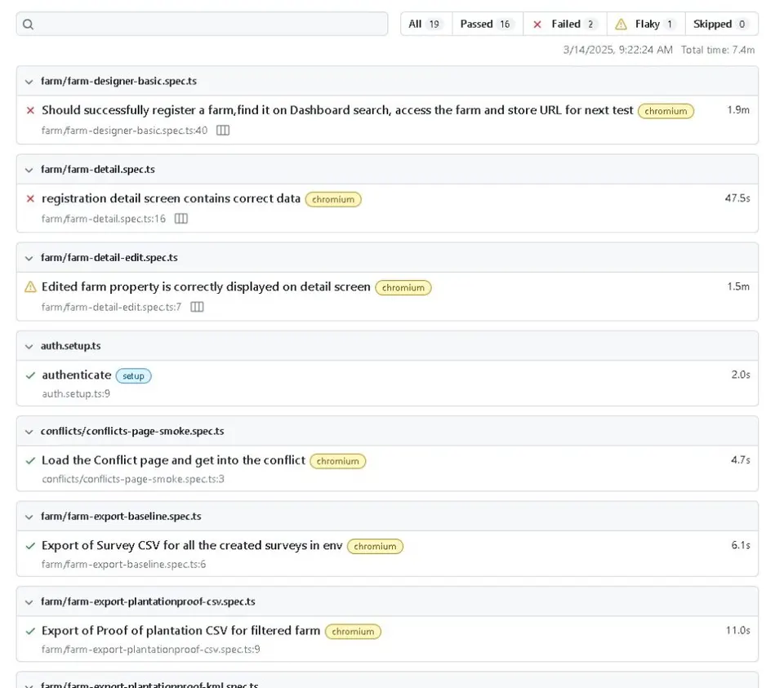This screenshot has width=784, height=688.
Task: Click red X failed icon of farm-designer test
Action: click(x=30, y=110)
